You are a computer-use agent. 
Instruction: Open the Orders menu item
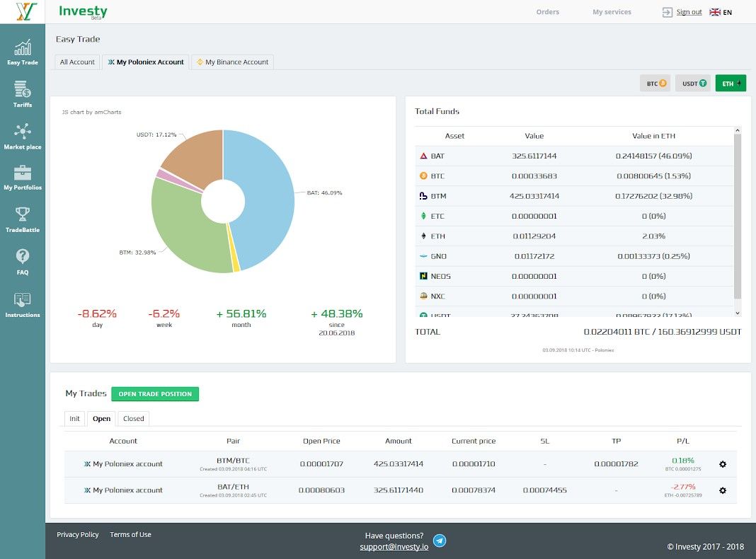548,12
